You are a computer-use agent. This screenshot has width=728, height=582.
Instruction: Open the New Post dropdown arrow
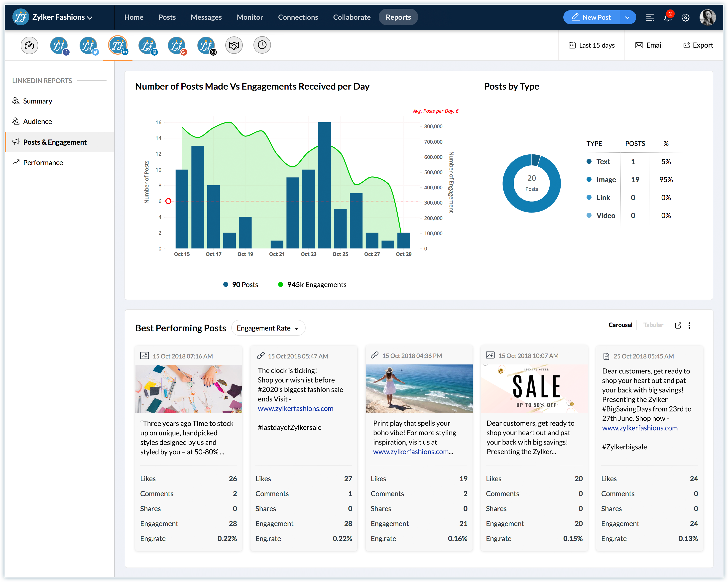coord(627,17)
